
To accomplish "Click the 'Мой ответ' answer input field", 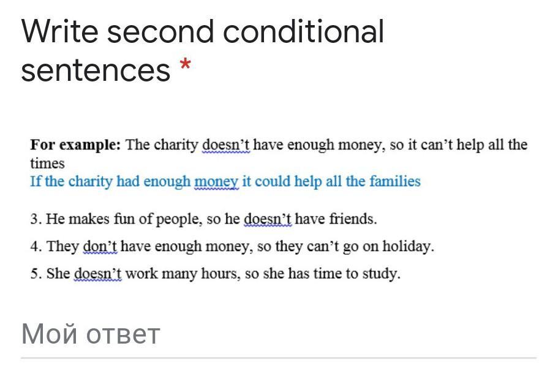I will pyautogui.click(x=279, y=334).
